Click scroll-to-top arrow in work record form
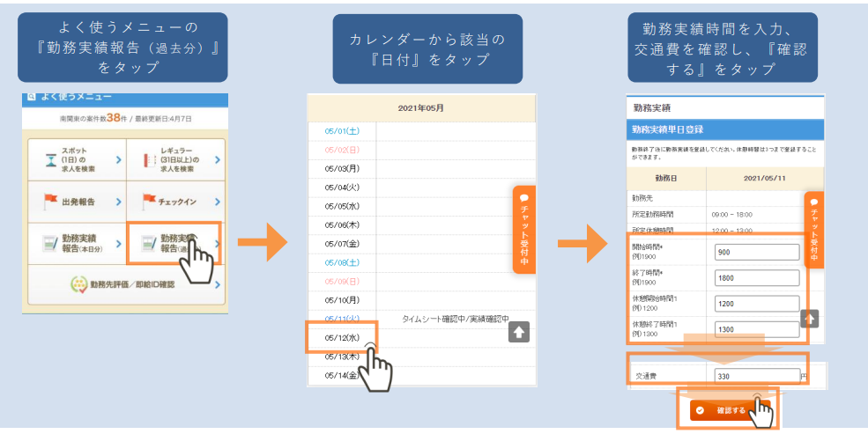This screenshot has width=868, height=434. [810, 319]
